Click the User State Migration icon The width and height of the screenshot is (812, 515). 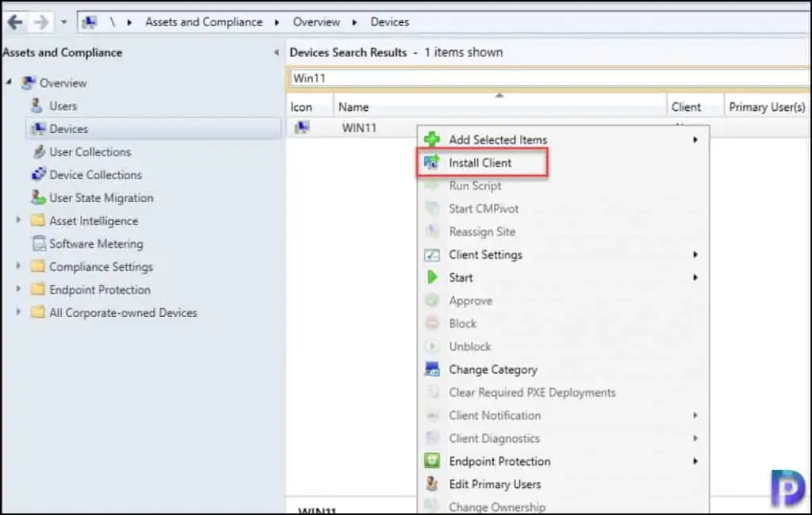point(37,198)
